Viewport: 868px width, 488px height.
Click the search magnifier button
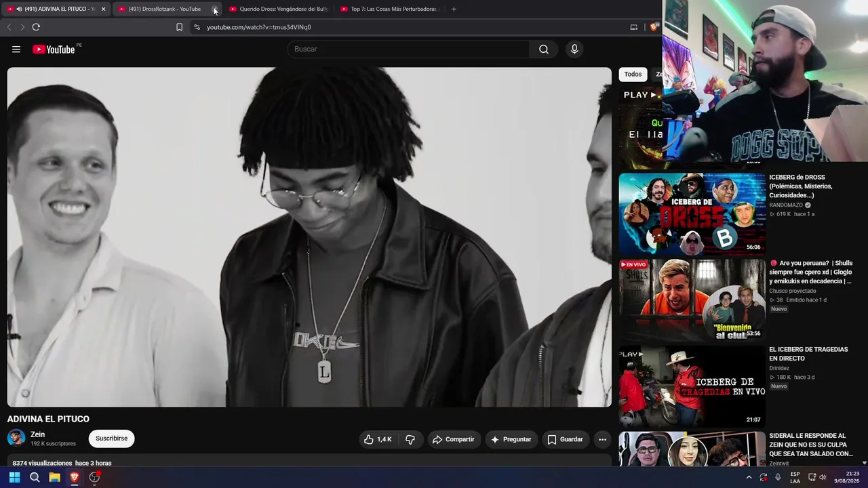pos(544,49)
